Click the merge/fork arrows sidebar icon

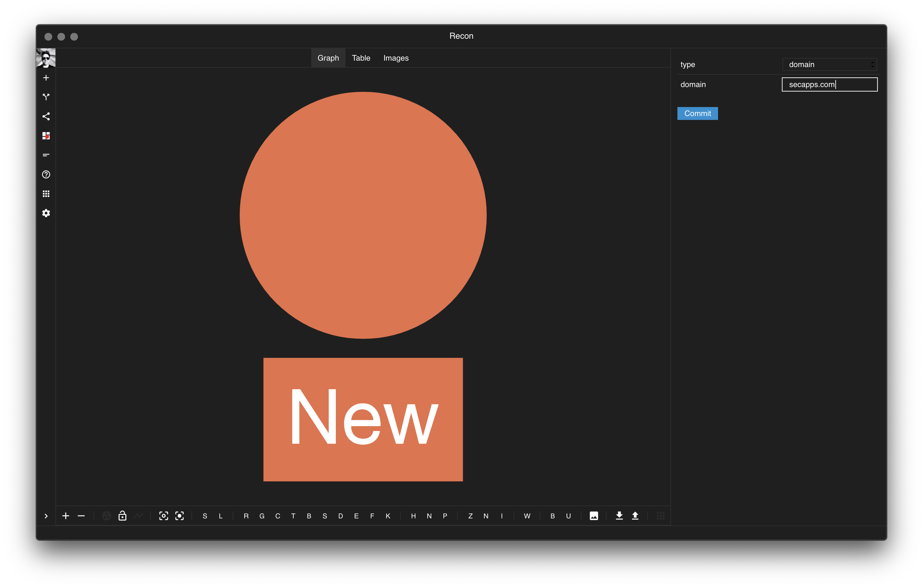pos(46,97)
